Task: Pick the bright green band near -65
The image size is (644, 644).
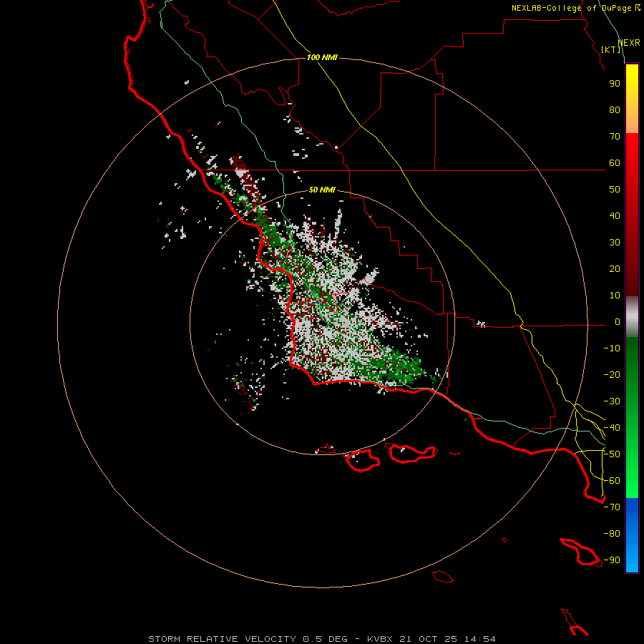Action: pyautogui.click(x=632, y=489)
